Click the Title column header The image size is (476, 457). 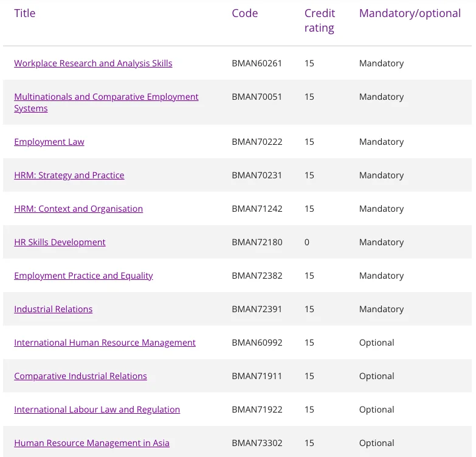pyautogui.click(x=25, y=13)
